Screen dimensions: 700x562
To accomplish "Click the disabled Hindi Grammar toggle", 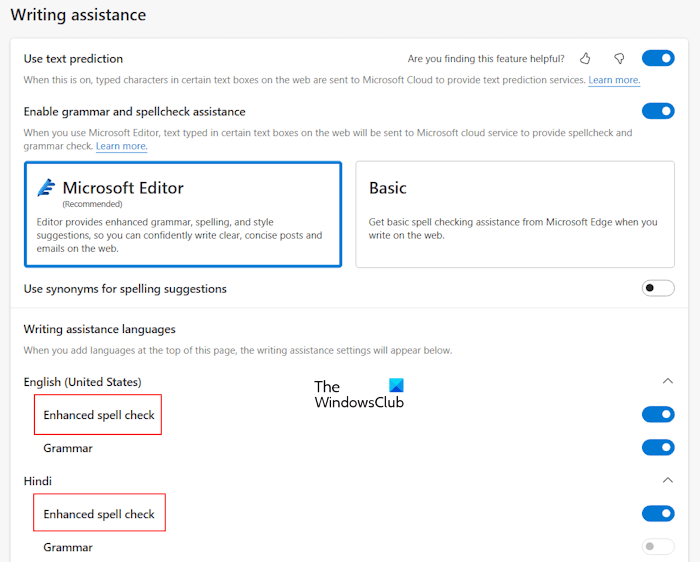I will [658, 547].
